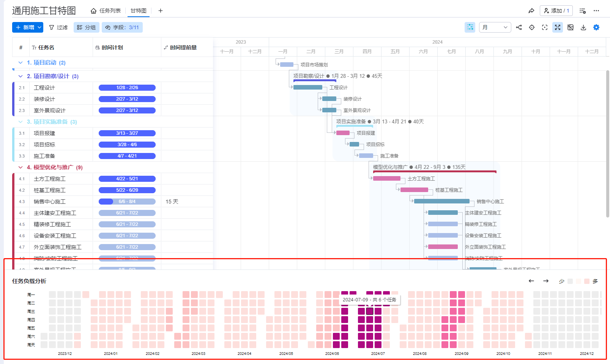This screenshot has width=610, height=364.
Task: Open the three-dot more options menu
Action: [x=596, y=11]
